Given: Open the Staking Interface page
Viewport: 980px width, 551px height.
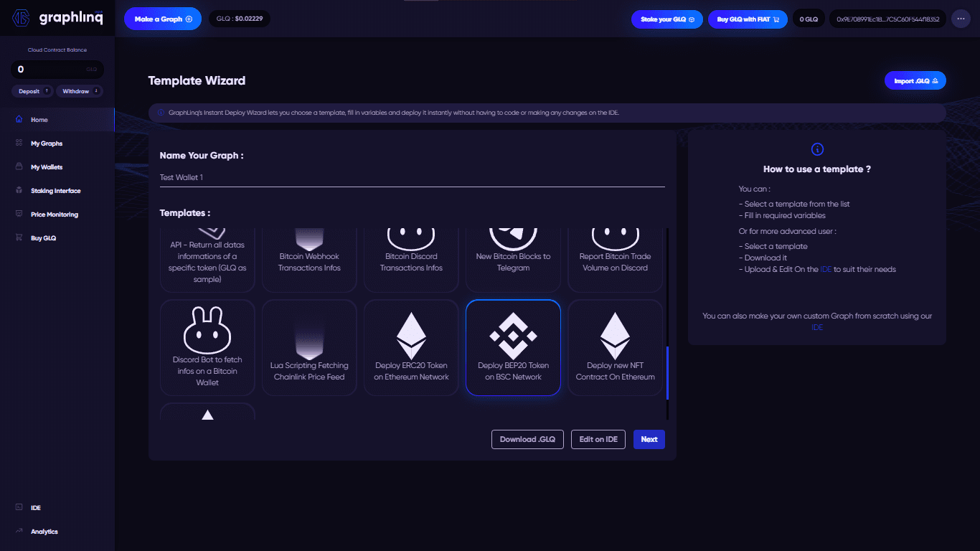Looking at the screenshot, I should tap(55, 191).
